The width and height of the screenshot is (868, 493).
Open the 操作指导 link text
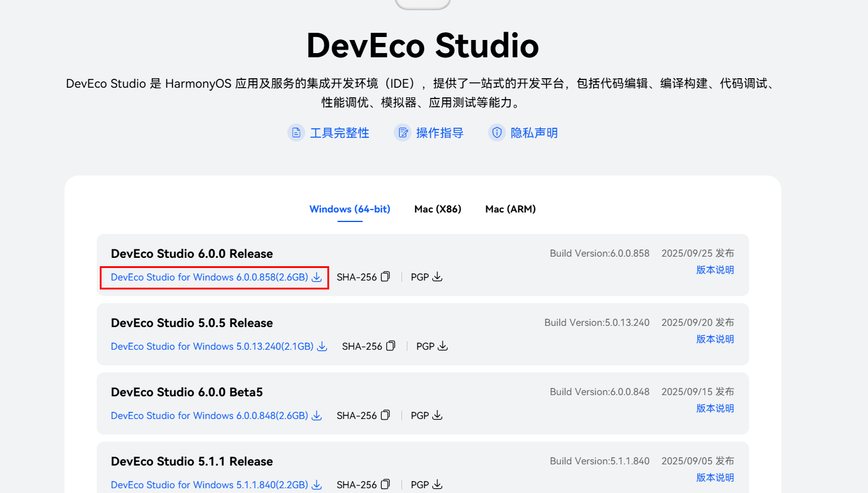tap(440, 133)
